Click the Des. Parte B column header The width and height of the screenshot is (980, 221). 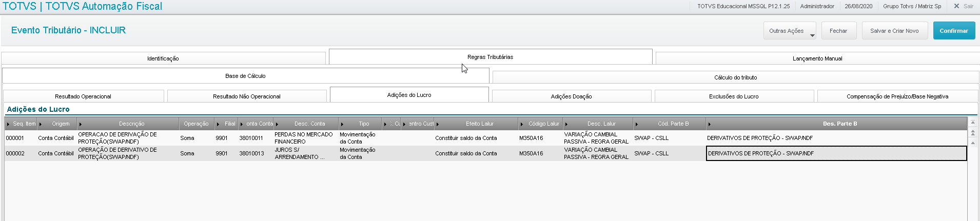coord(836,124)
